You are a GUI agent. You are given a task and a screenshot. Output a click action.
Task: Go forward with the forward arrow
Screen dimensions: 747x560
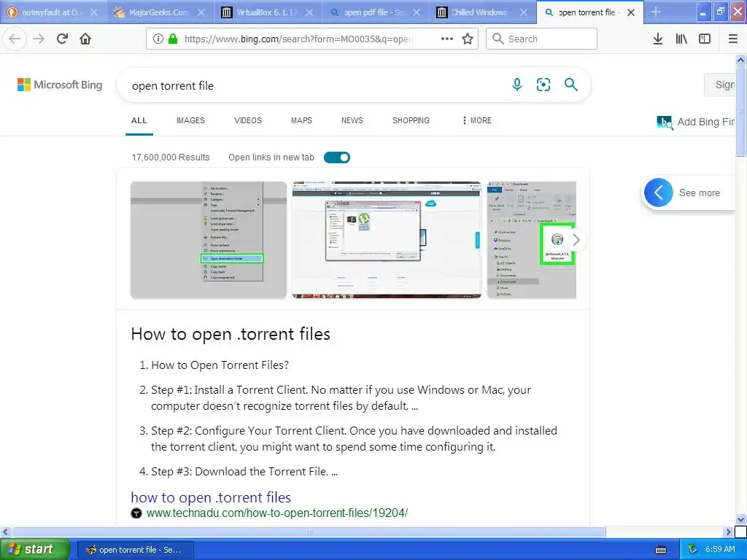tap(39, 39)
